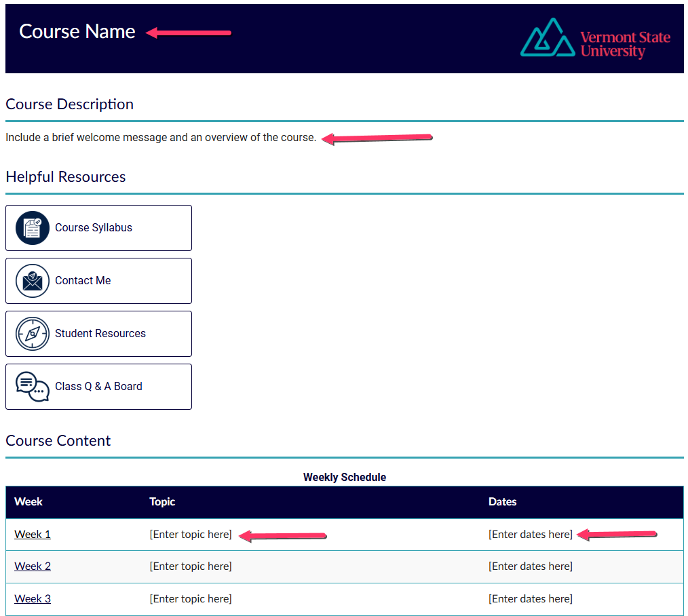Screen dimensions: 688x616
Task: Click the Student Resources compass icon
Action: tap(33, 334)
